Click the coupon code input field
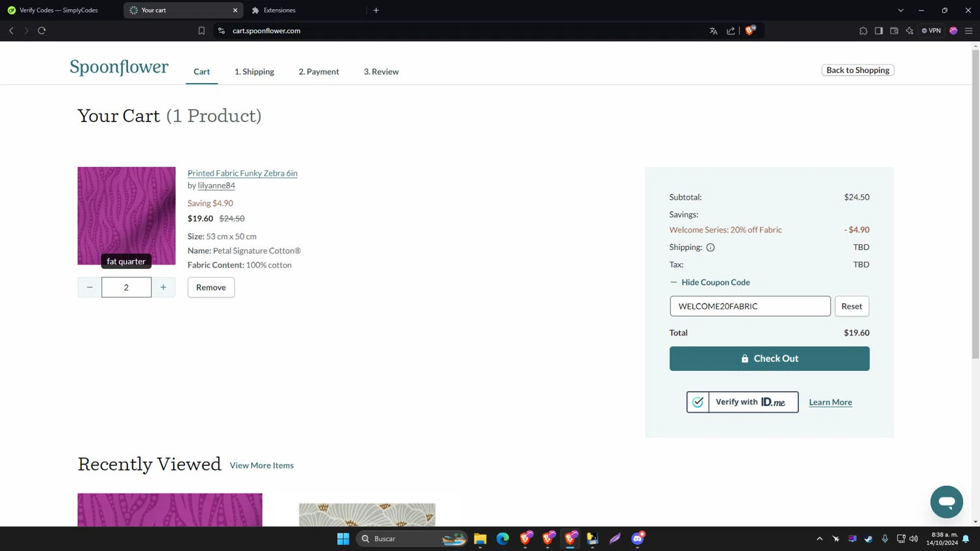Screen dimensions: 980x551 click(x=750, y=306)
